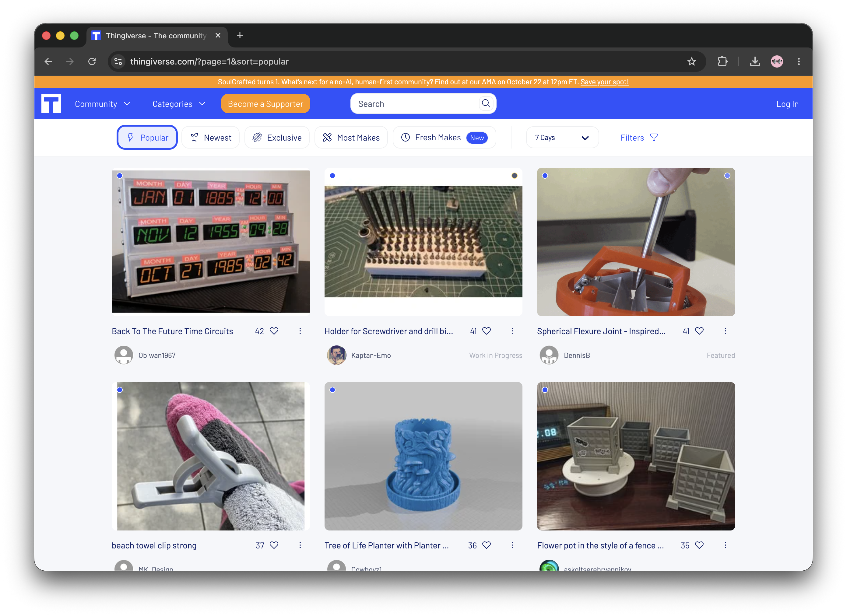Open Spherical Flexure Joint title link
847x616 pixels.
[601, 331]
